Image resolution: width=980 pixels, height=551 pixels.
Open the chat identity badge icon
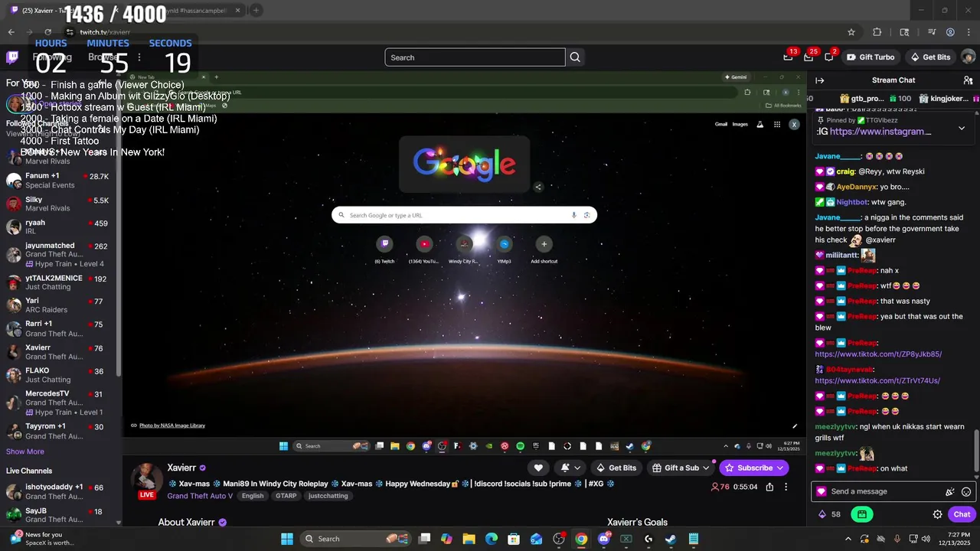822,492
